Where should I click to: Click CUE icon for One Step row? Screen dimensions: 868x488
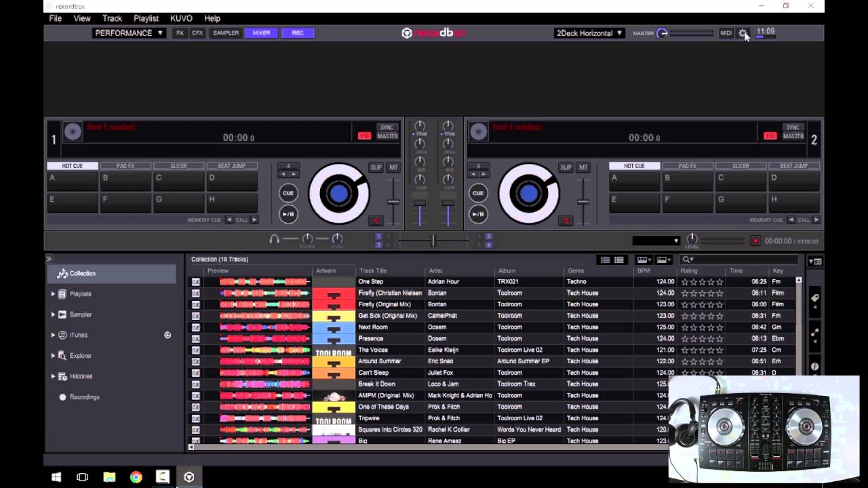coord(196,282)
